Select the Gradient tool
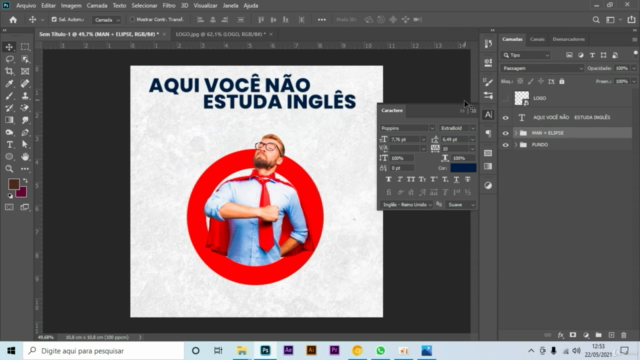 [x=9, y=120]
